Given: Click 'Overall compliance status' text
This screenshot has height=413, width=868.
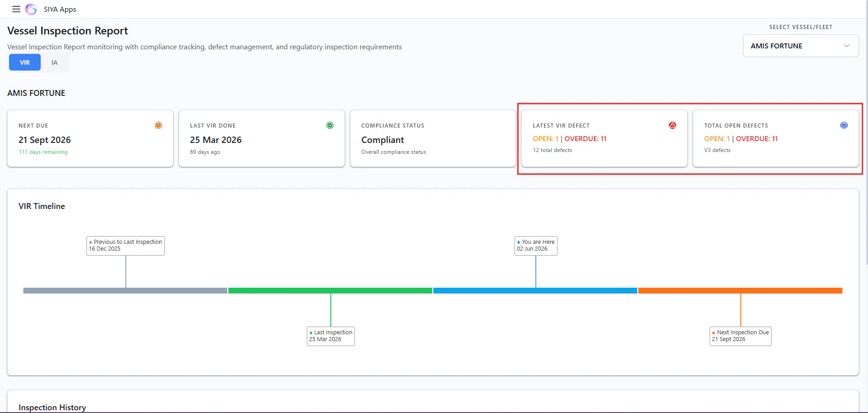Looking at the screenshot, I should pyautogui.click(x=394, y=152).
